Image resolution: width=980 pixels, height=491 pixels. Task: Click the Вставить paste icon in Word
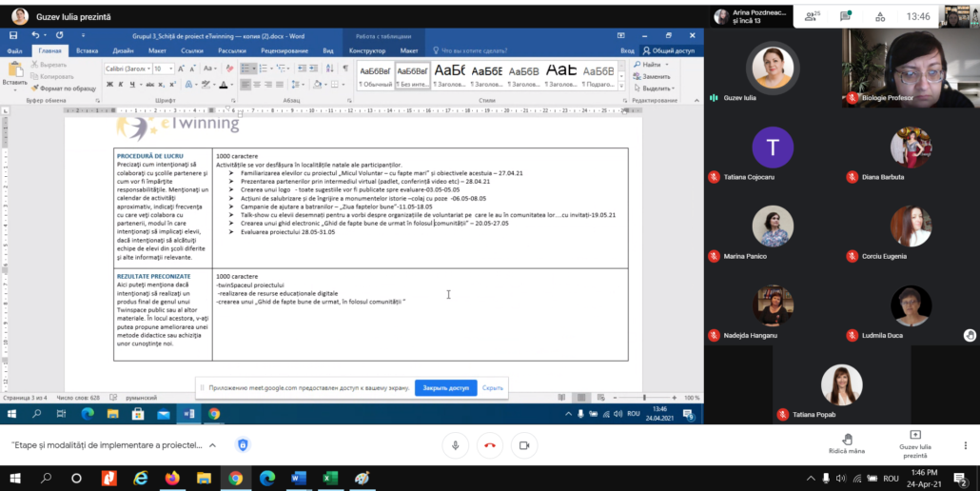(x=14, y=70)
